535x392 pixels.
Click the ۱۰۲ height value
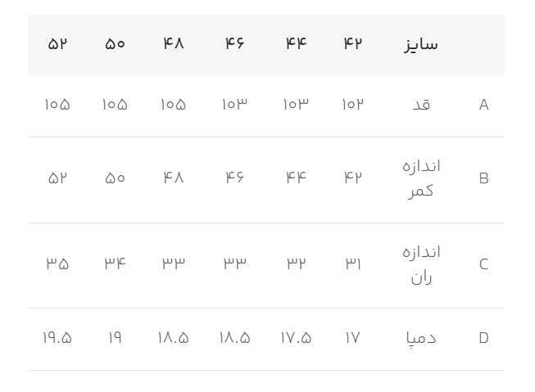coord(352,105)
